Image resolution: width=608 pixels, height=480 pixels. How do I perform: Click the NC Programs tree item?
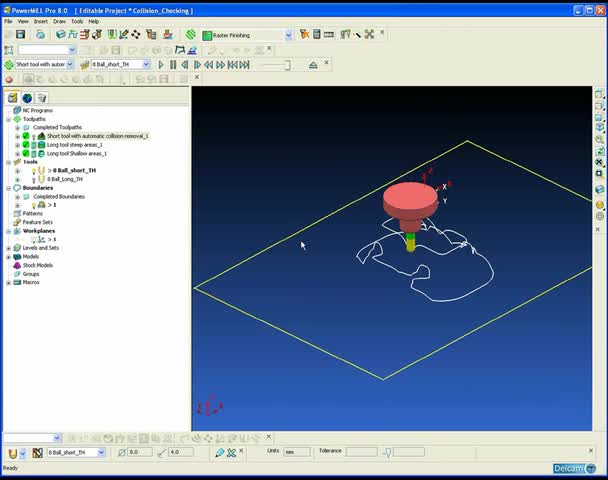(38, 111)
